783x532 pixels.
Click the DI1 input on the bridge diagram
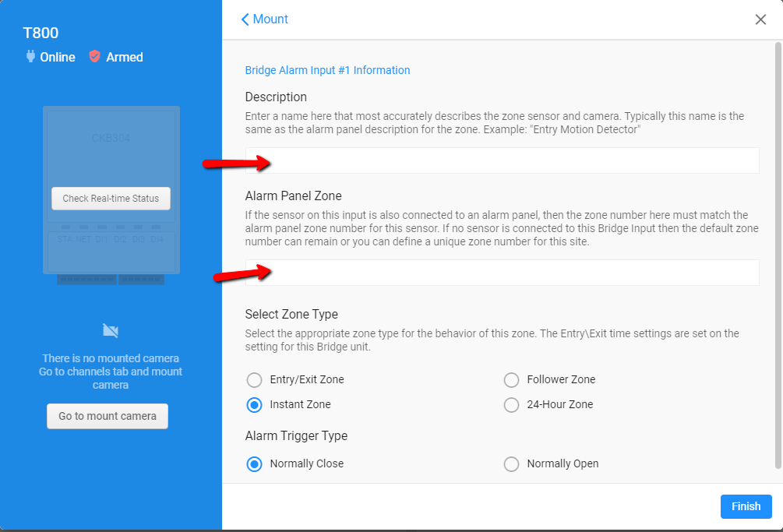coord(101,240)
